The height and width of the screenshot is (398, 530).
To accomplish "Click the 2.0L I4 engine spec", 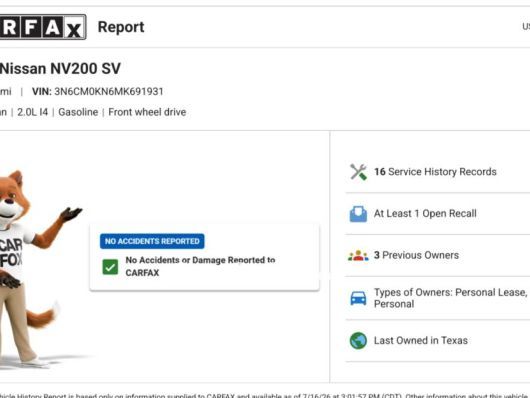I will pyautogui.click(x=32, y=112).
